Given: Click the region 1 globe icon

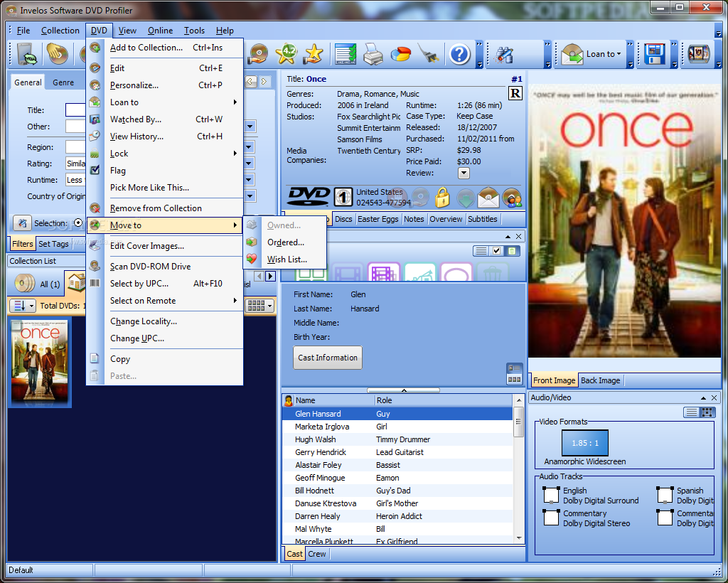Looking at the screenshot, I should 343,197.
